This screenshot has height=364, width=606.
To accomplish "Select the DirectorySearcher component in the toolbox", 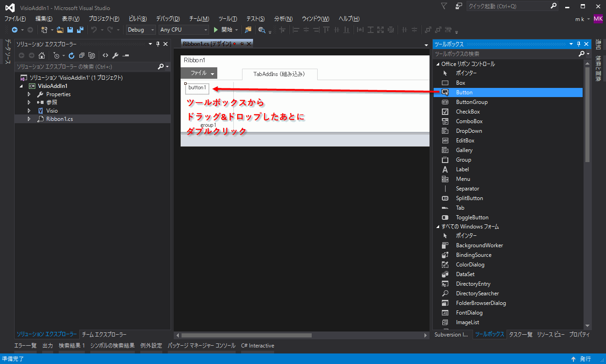I will 508,293.
